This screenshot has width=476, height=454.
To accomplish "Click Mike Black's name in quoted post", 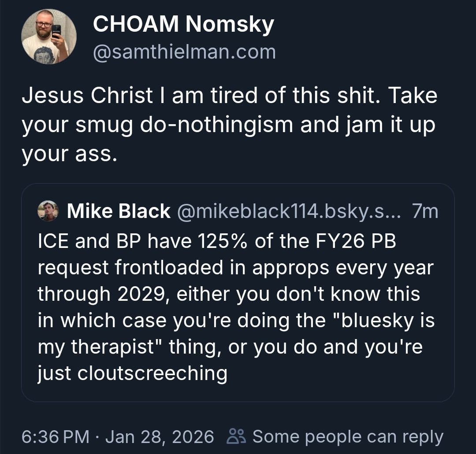I will coord(119,211).
